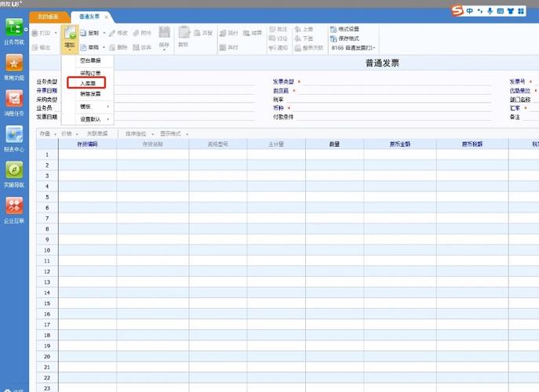Open the 显示格式 (Display Format) dropdown
Viewport: 539px width, 392px height.
pyautogui.click(x=174, y=133)
